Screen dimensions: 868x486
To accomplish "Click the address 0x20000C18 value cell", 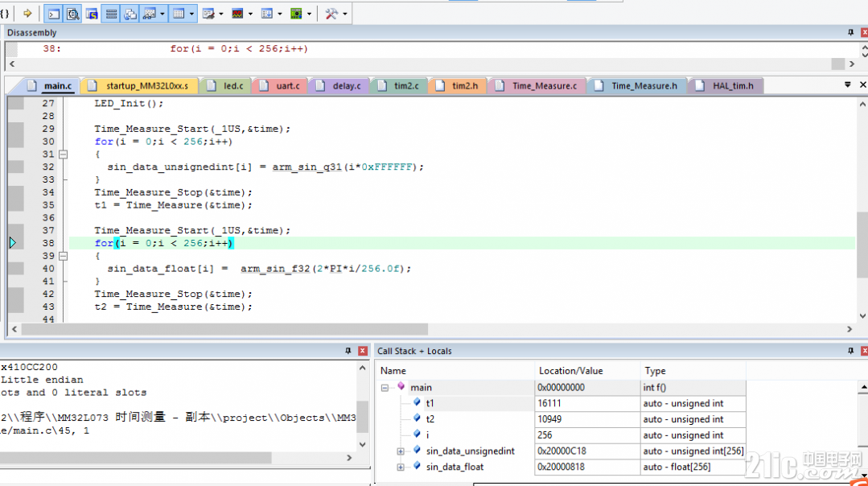I will tap(586, 451).
